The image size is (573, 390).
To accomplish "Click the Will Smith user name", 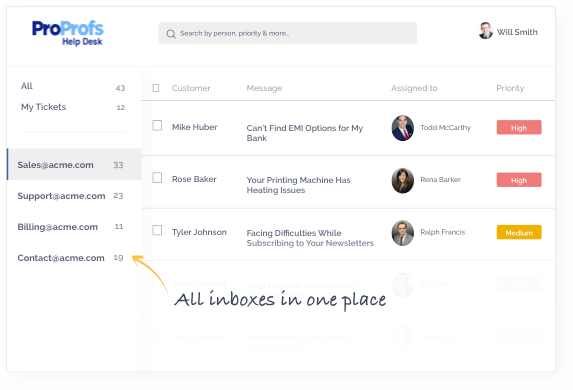I will [517, 32].
